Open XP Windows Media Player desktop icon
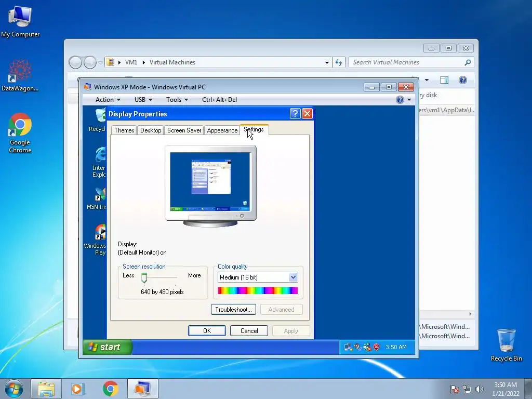532x399 pixels. [x=96, y=240]
